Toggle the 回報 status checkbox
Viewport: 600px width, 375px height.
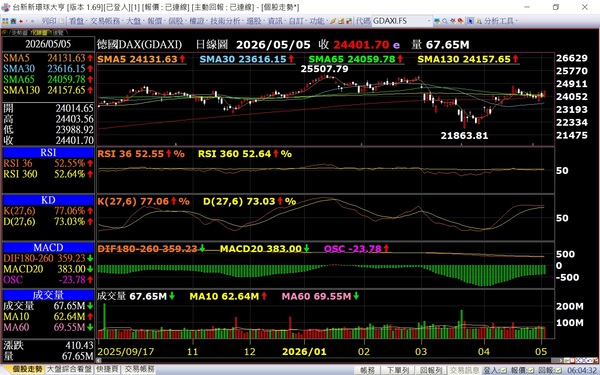(x=559, y=370)
